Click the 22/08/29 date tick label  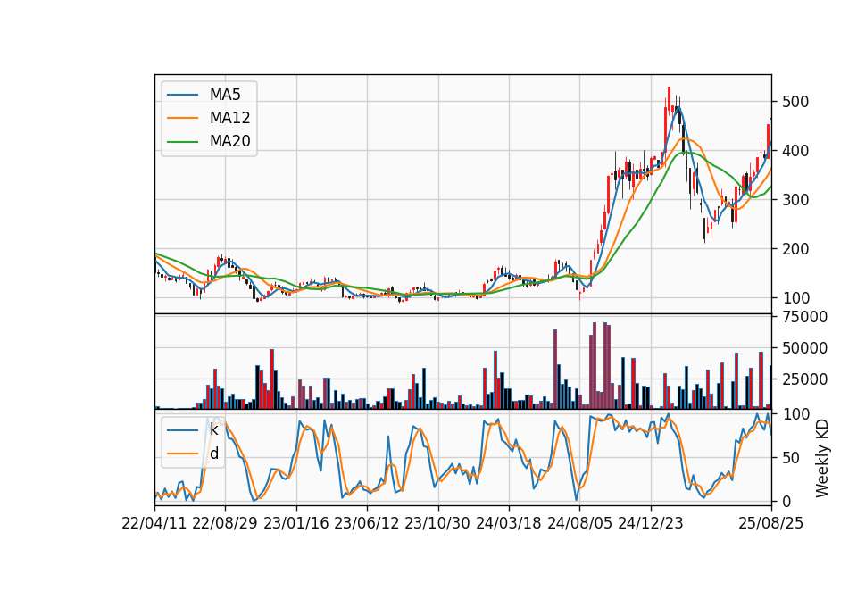pos(225,523)
